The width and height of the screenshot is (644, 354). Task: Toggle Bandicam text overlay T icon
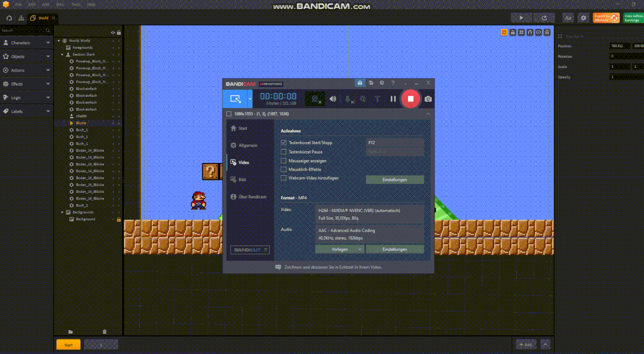377,99
